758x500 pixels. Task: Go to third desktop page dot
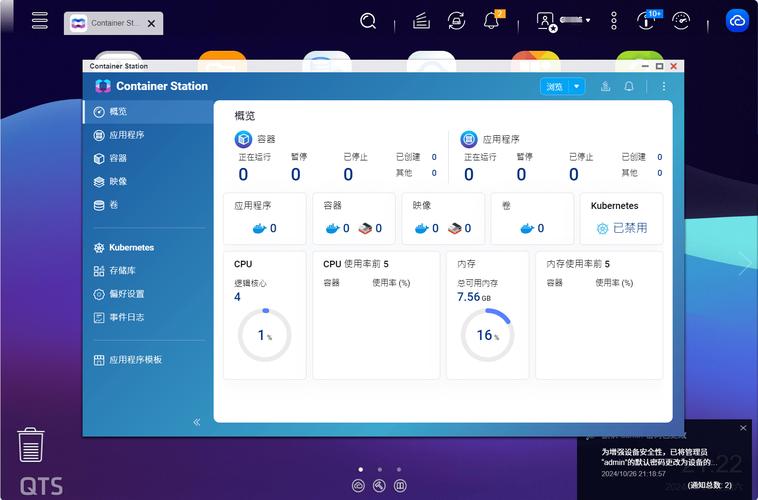pos(398,470)
